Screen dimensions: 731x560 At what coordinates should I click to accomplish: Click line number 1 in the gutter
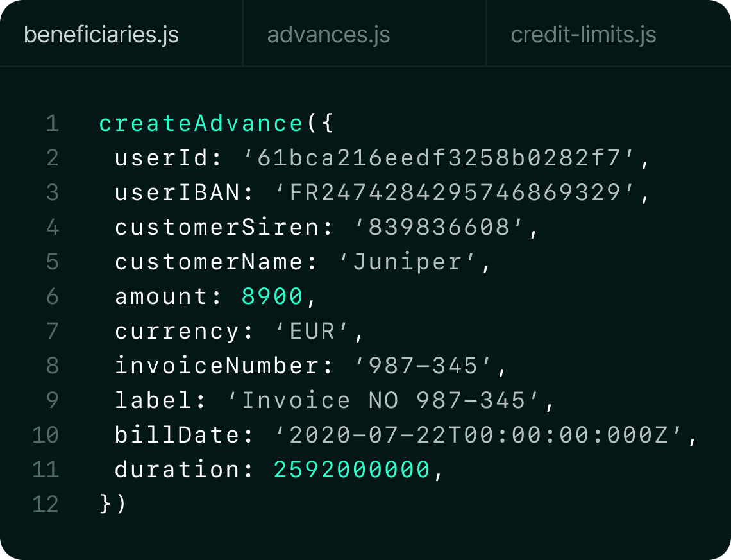52,122
